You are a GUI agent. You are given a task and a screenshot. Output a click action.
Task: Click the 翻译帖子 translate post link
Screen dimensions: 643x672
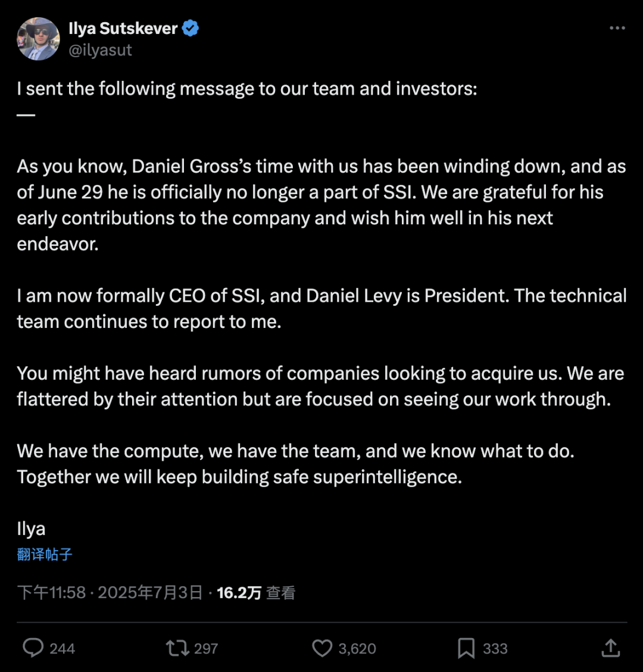click(x=45, y=554)
